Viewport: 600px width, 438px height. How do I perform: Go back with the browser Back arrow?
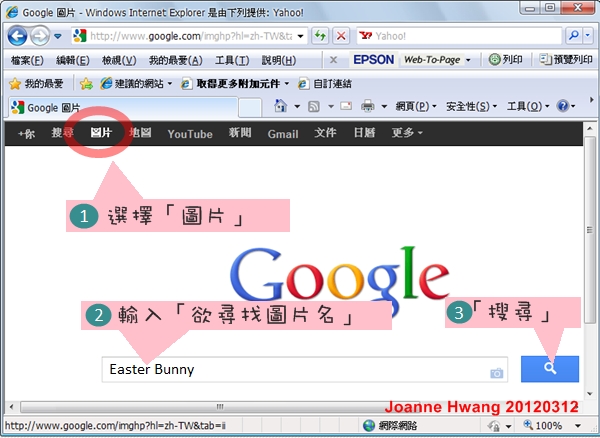point(17,36)
